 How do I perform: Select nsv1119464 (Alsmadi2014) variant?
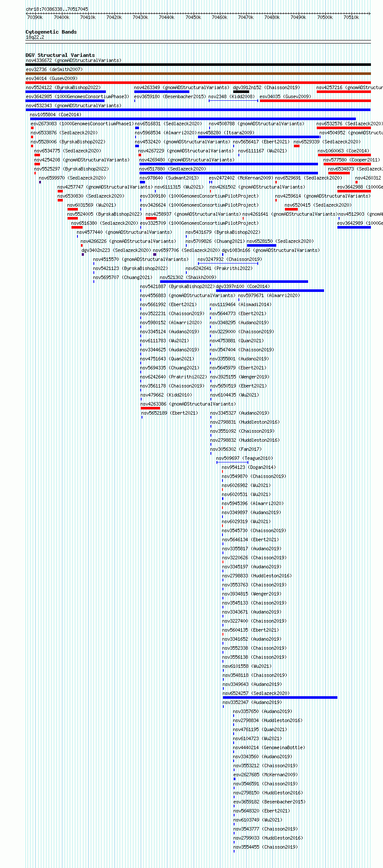tap(241, 304)
